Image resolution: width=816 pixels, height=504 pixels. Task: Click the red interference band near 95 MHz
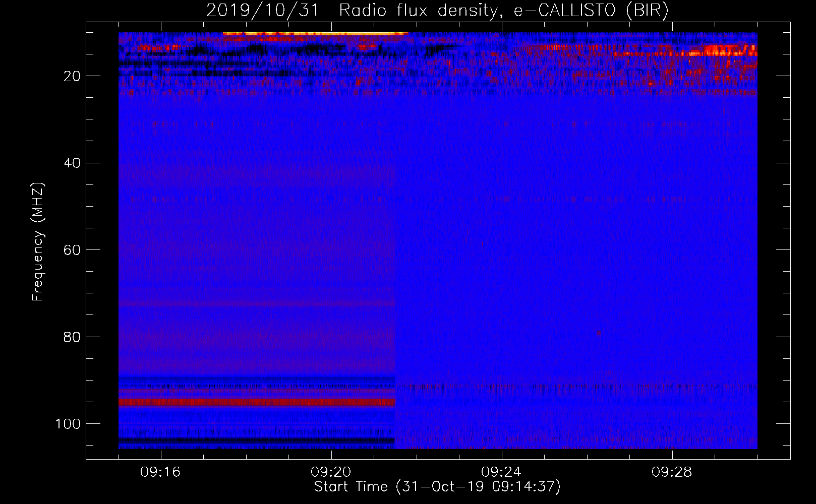tap(257, 402)
